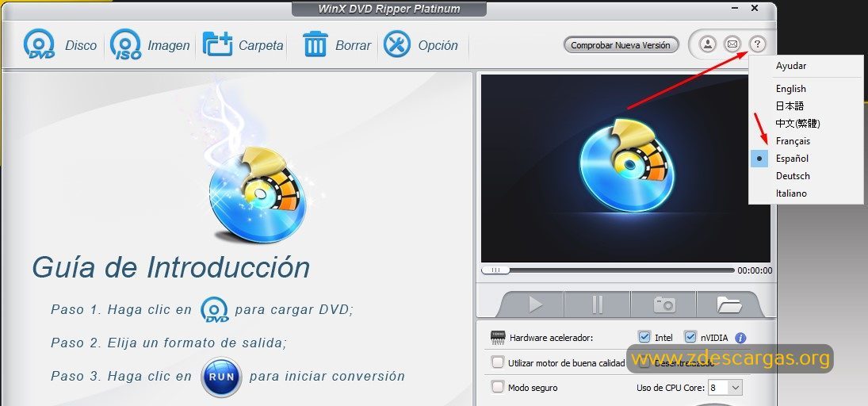Click Comprobar Nueva Versión button

pyautogui.click(x=621, y=45)
